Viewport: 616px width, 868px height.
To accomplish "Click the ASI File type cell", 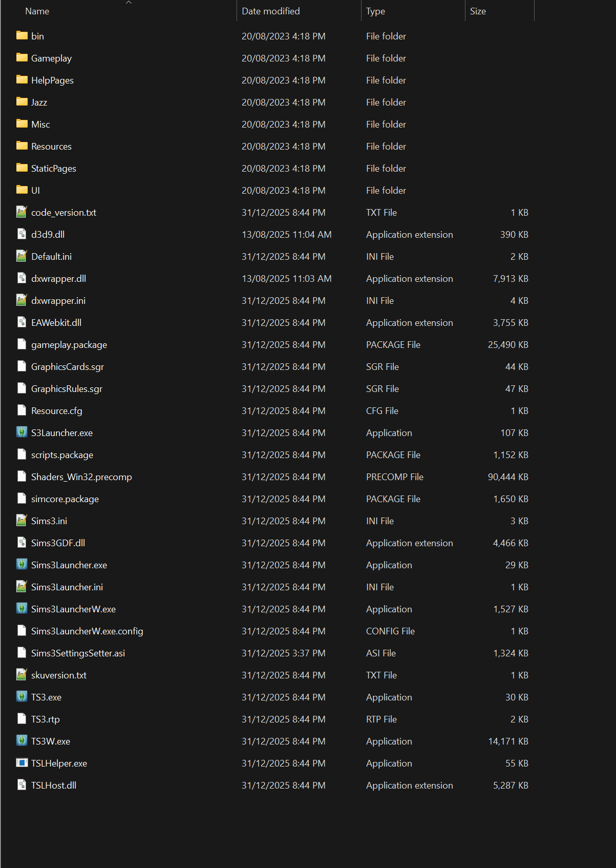I will (381, 653).
